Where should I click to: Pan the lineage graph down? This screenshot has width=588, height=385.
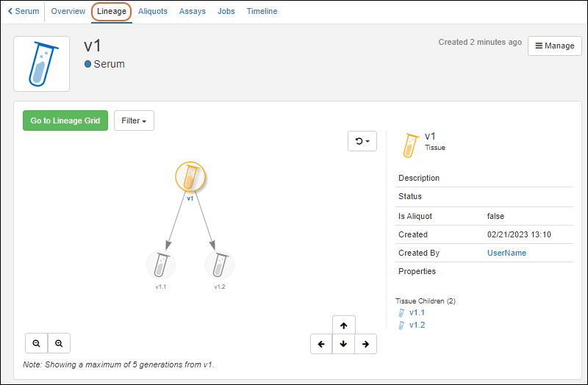coord(343,344)
